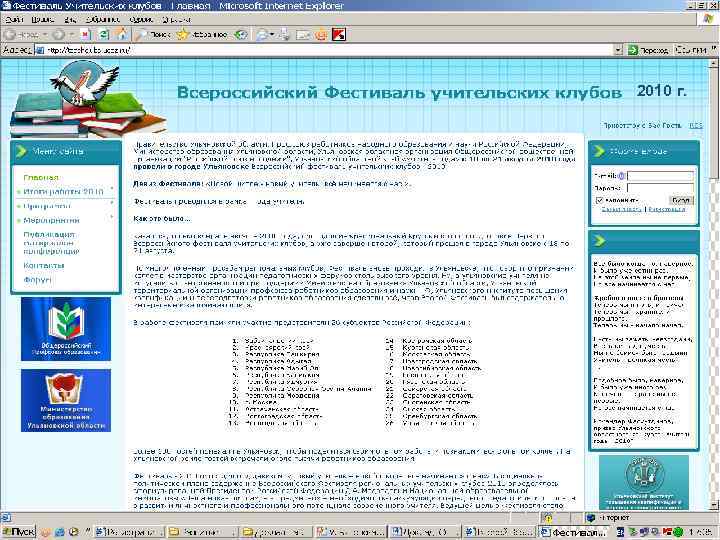This screenshot has height=540, width=720.
Task: Click the Регистрация link in login box
Action: tap(667, 209)
